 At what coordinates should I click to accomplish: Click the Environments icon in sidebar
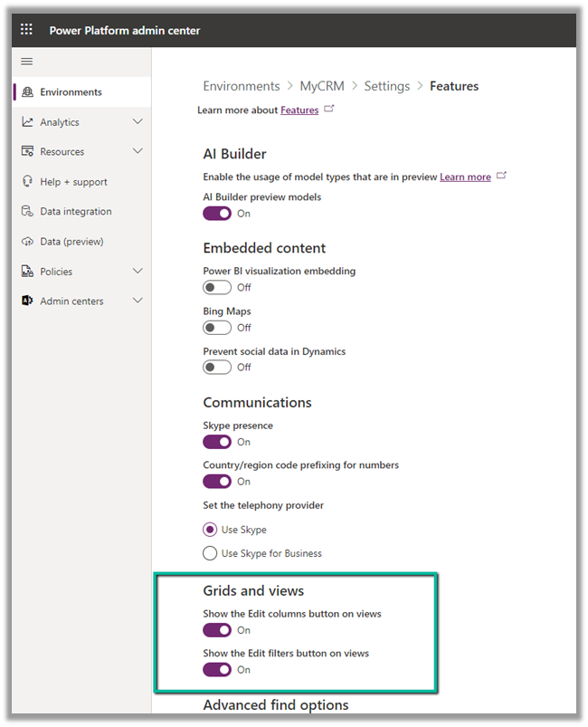[x=28, y=92]
